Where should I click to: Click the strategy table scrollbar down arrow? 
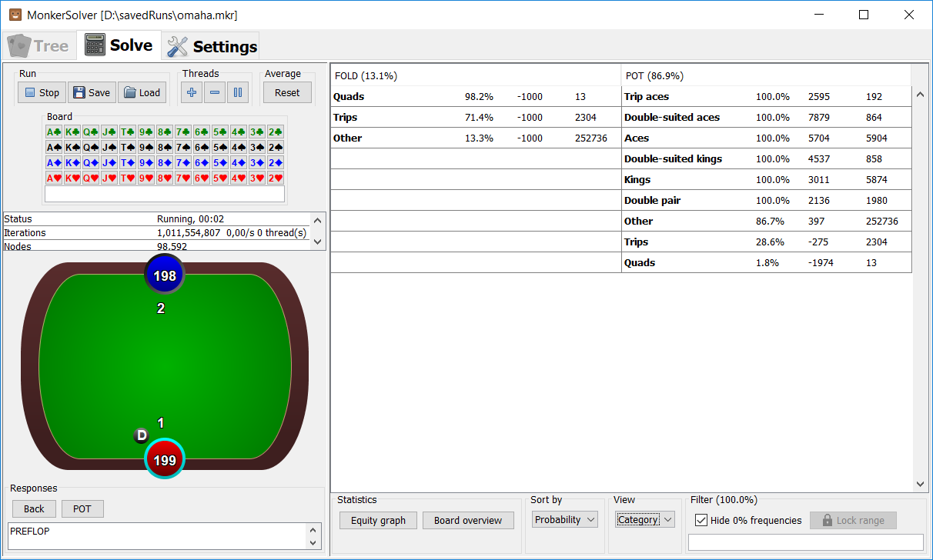919,484
